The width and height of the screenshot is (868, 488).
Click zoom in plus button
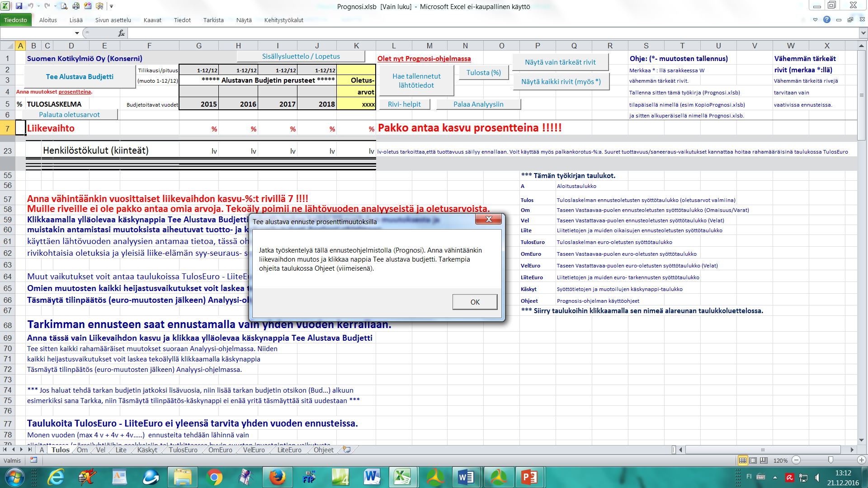[x=861, y=460]
